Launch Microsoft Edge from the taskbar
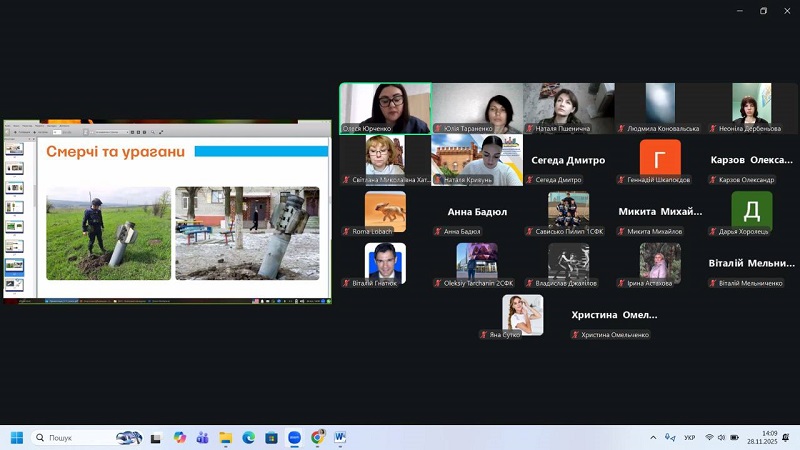Screen dimensions: 800x450 point(248,438)
